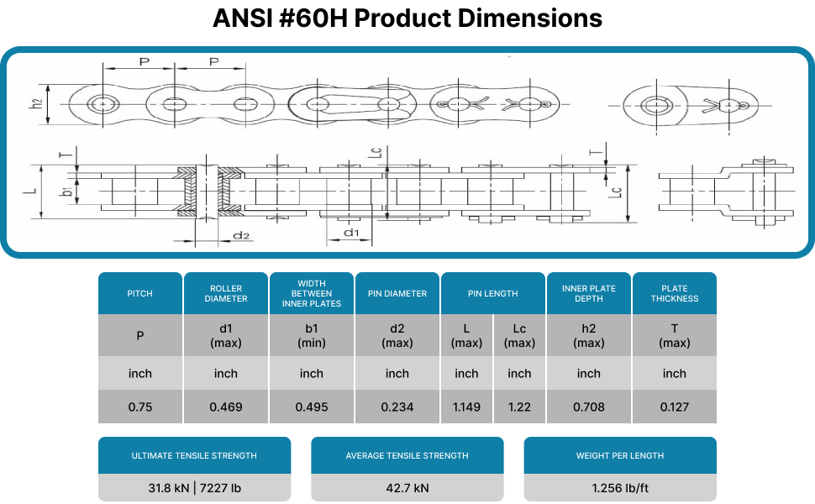Select the b1 (min) table cell
This screenshot has width=815, height=504.
(311, 336)
